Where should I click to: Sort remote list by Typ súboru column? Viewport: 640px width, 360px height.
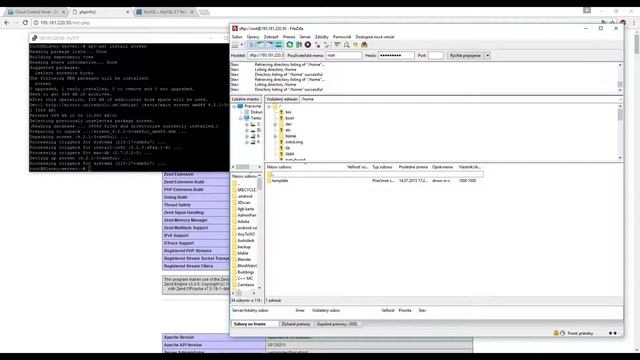click(382, 167)
